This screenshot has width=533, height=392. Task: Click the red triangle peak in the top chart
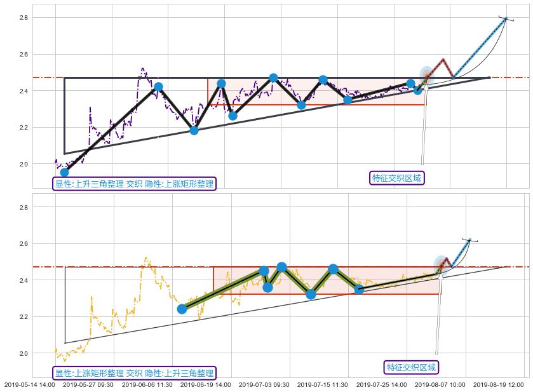point(443,60)
